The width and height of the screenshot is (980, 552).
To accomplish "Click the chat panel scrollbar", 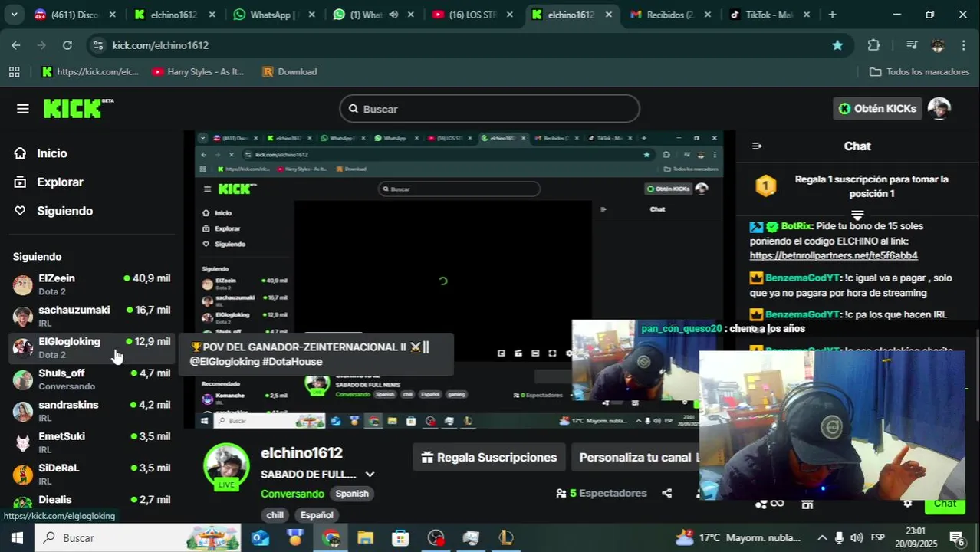I will pos(977,376).
